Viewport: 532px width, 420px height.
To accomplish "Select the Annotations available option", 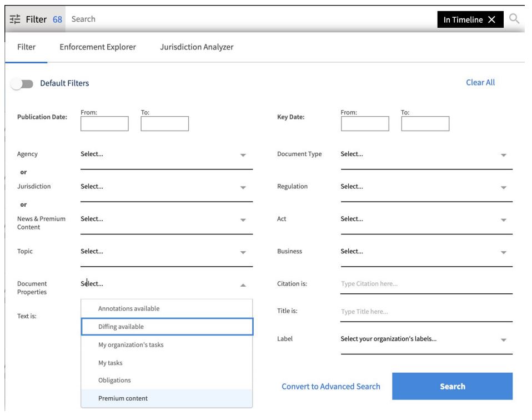I will coord(167,309).
